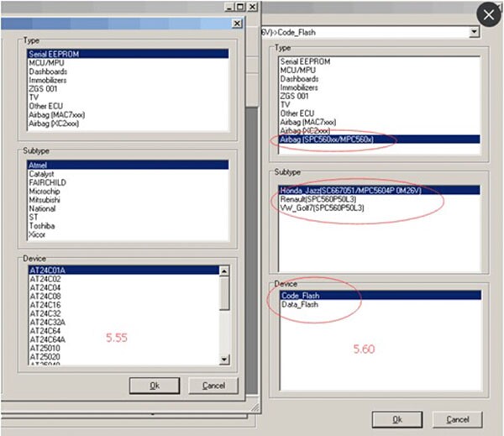Select Renault(SPC560P50L3) subtype
Viewport: 504px width, 436px height.
pyautogui.click(x=318, y=199)
